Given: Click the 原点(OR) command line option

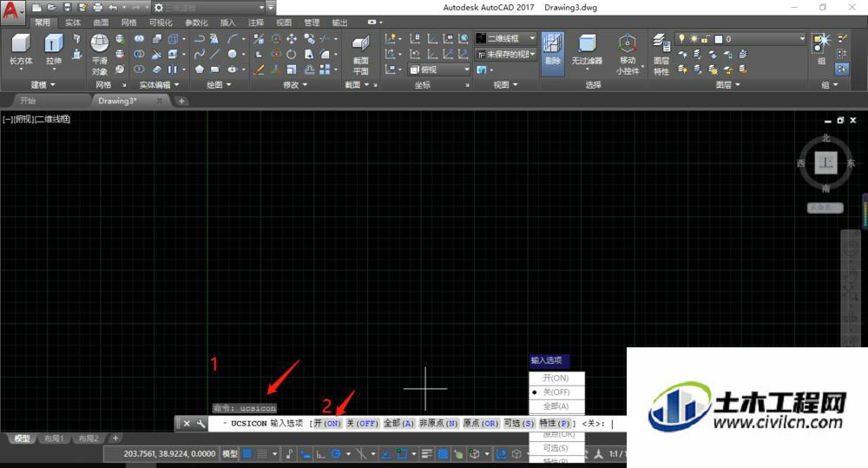Looking at the screenshot, I should [x=481, y=423].
